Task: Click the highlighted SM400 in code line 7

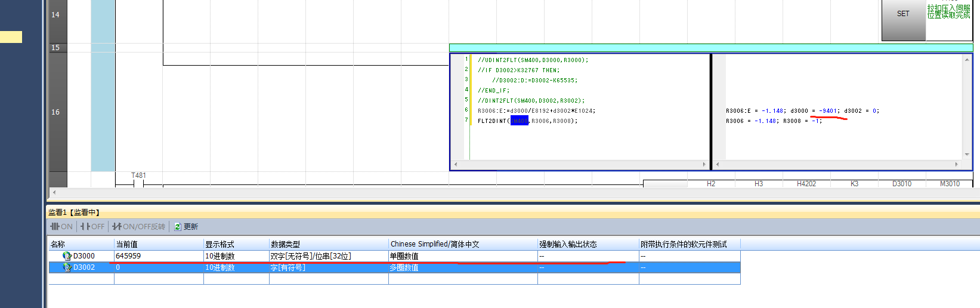Action: pyautogui.click(x=519, y=121)
